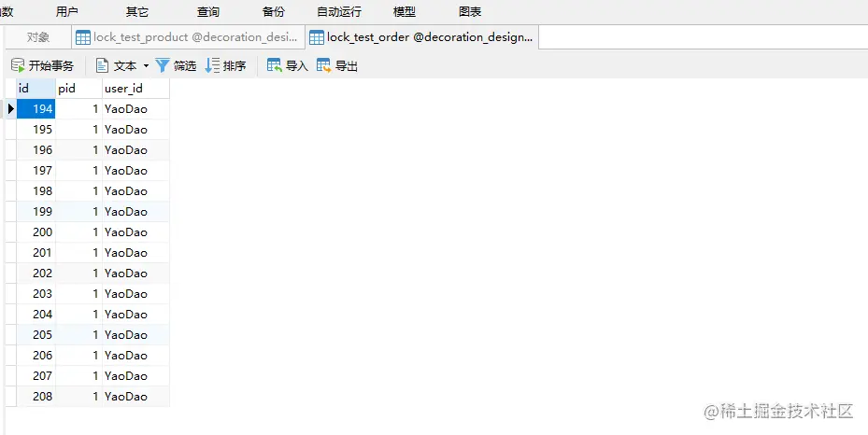Click the table icon on lock_test_order tab
This screenshot has width=868, height=435.
(x=317, y=37)
